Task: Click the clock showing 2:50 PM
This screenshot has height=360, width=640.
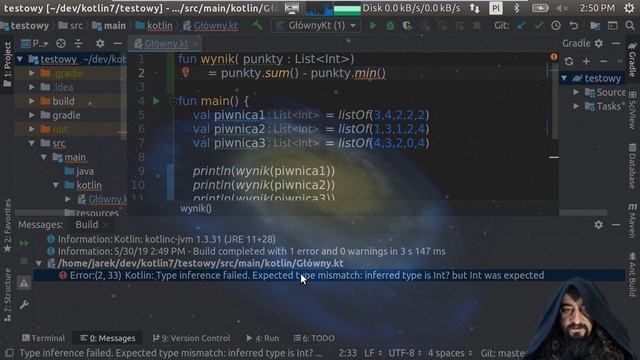Action: [x=597, y=8]
